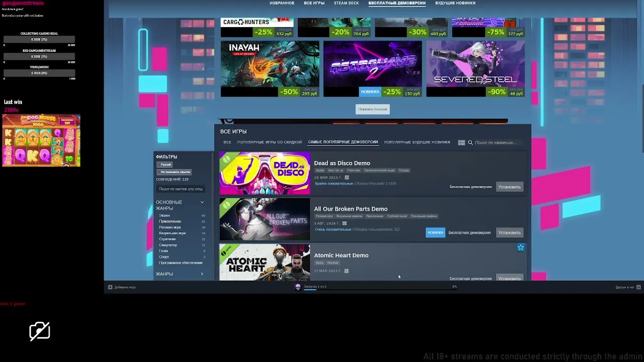Click the tag search field in filters

pyautogui.click(x=181, y=189)
